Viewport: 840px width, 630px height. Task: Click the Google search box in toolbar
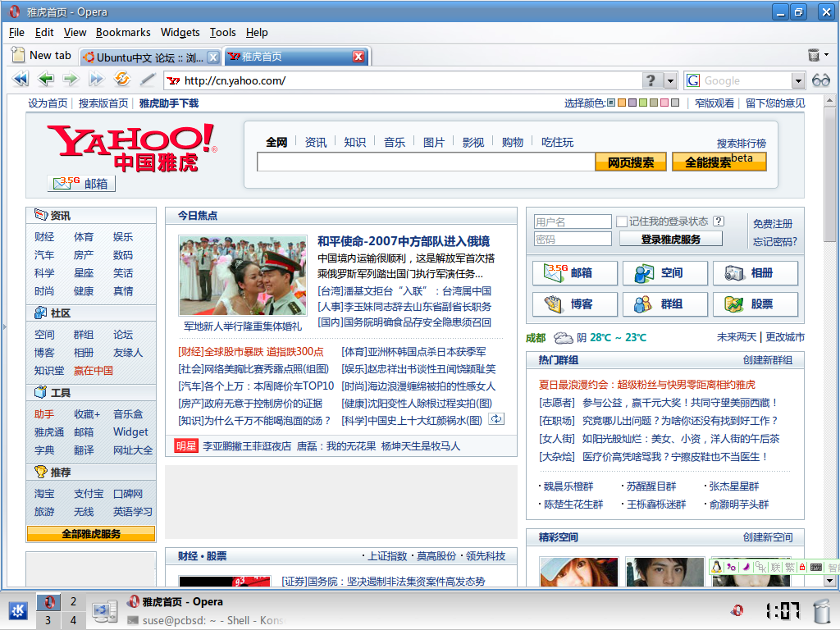click(x=746, y=80)
